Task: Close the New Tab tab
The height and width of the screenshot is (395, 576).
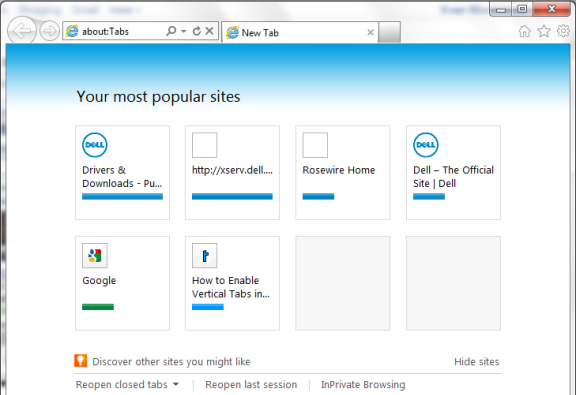Action: point(370,32)
